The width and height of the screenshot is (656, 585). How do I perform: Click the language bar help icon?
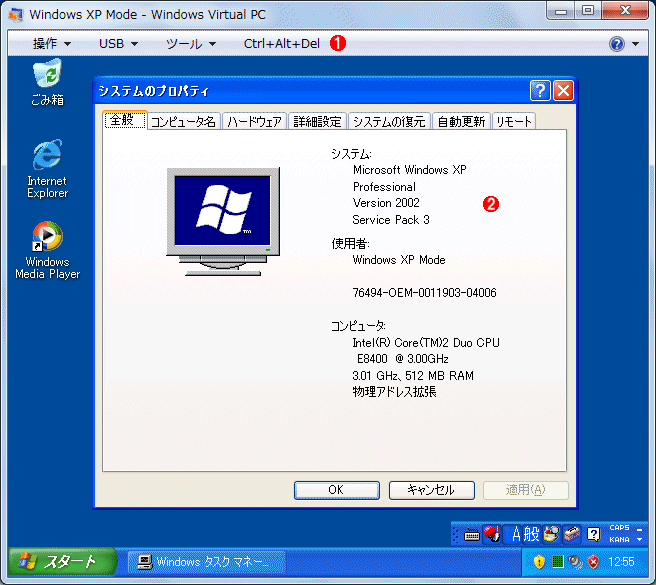(x=593, y=534)
